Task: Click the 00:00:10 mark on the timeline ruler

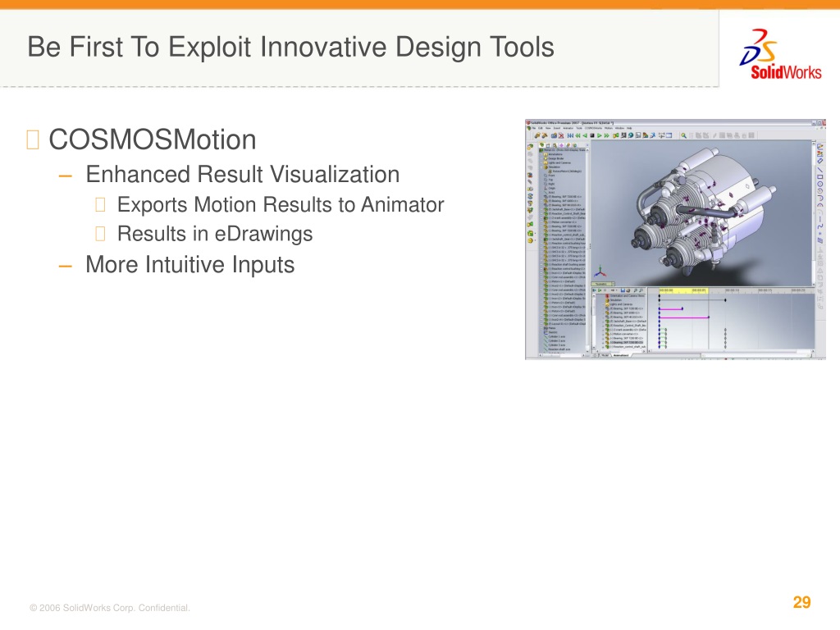Action: pyautogui.click(x=733, y=290)
